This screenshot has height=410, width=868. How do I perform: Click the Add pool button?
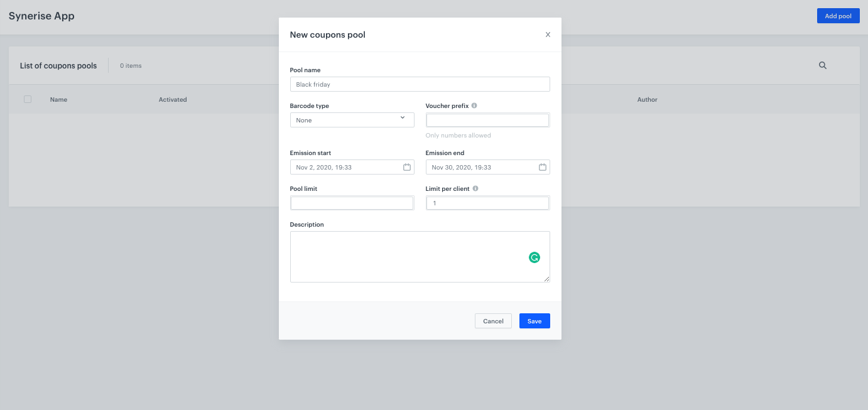838,16
